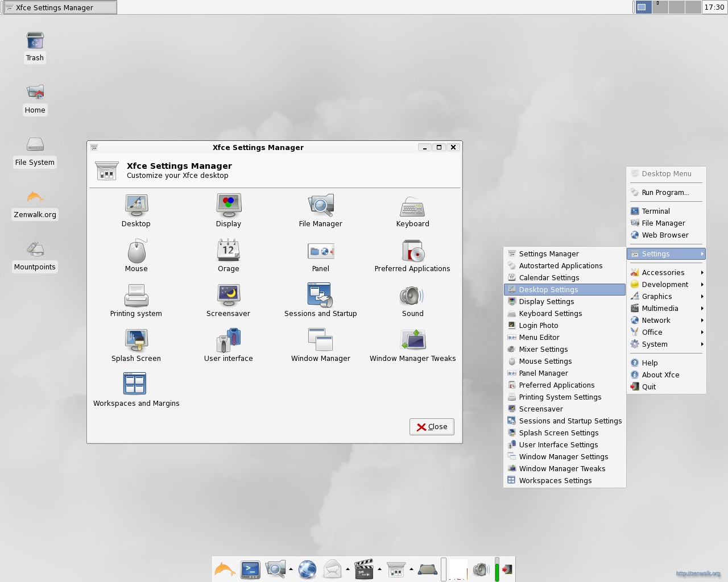Open the Display settings icon
This screenshot has height=582, width=728.
point(229,211)
